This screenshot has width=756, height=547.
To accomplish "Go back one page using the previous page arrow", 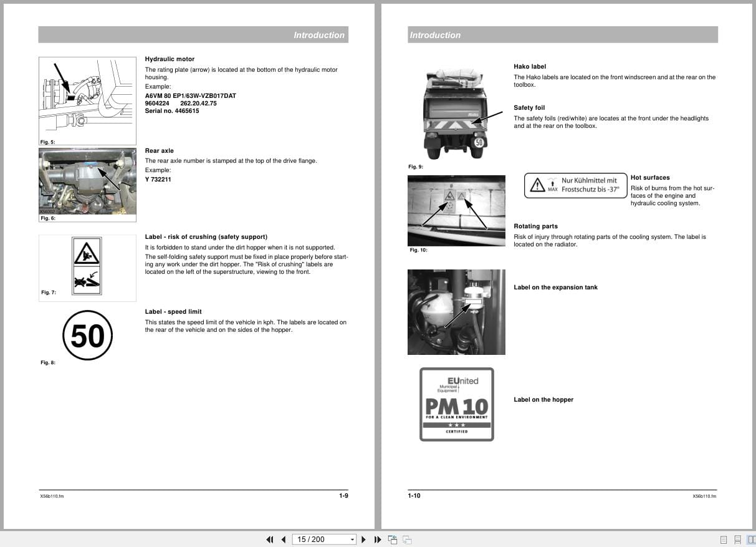I will click(284, 539).
